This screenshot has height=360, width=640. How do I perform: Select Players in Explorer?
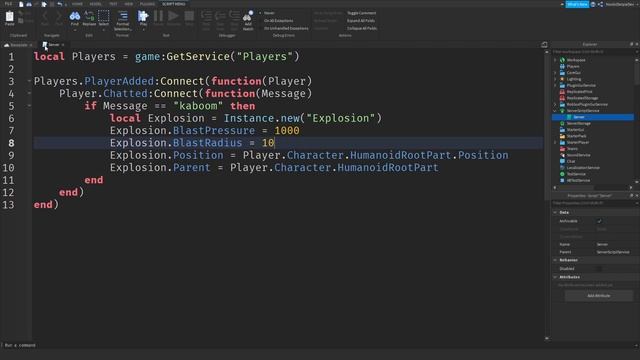573,66
